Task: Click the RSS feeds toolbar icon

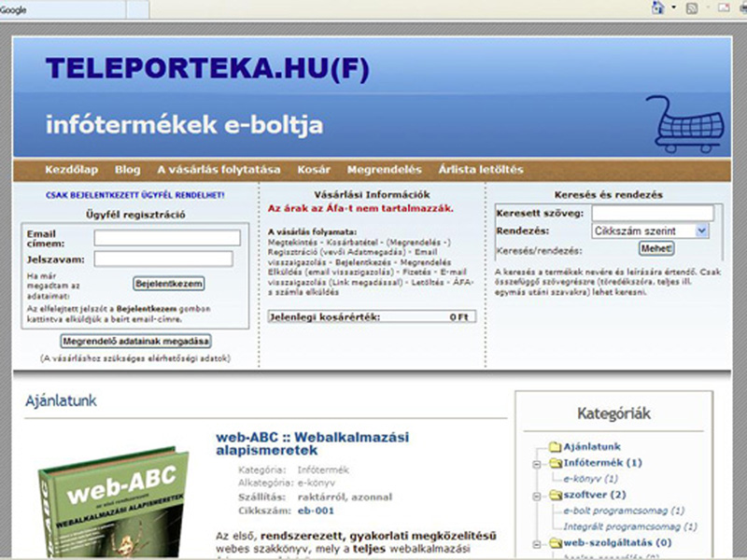Action: click(692, 8)
